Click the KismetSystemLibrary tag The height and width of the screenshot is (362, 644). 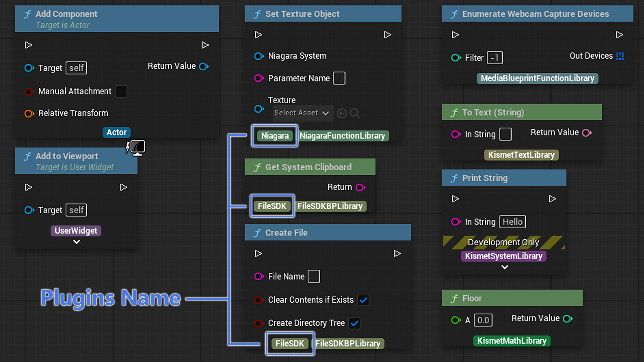[503, 256]
